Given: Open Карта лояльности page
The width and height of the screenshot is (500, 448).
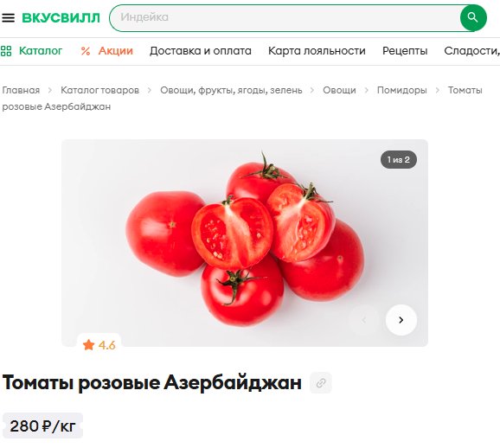Looking at the screenshot, I should 317,51.
